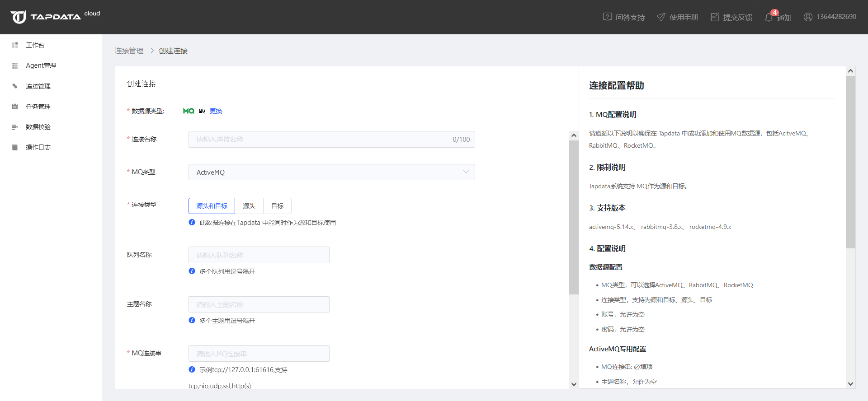Select 源头 connection type option
Screen dimensions: 868x401
[x=249, y=206]
